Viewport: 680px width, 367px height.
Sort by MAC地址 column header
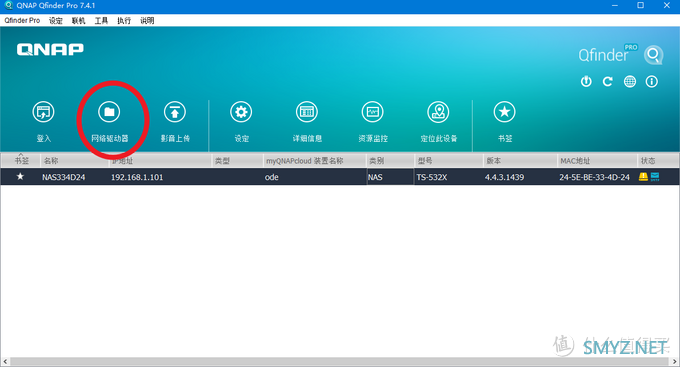point(597,161)
